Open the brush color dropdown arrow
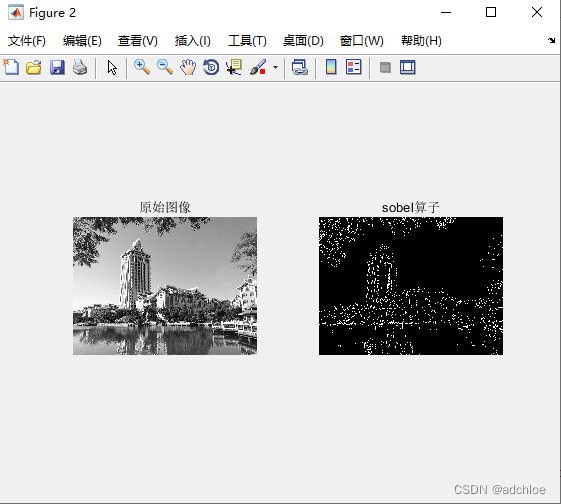Screen dimensions: 561x504 pyautogui.click(x=275, y=67)
